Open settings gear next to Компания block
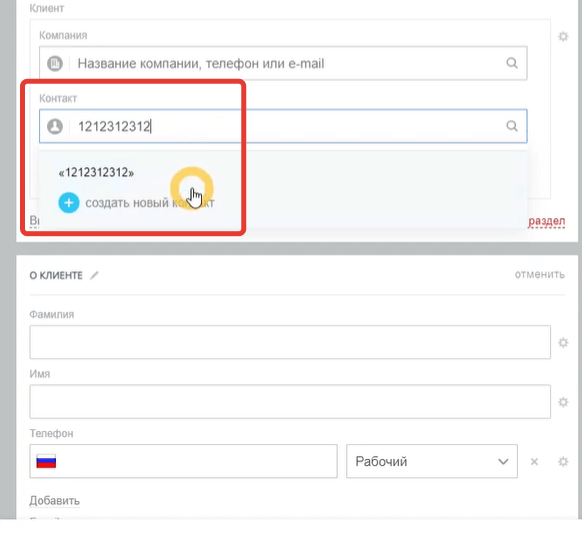 point(563,36)
